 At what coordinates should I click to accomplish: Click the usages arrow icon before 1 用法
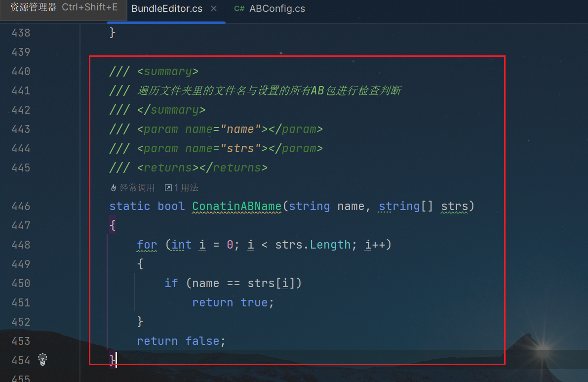(168, 188)
